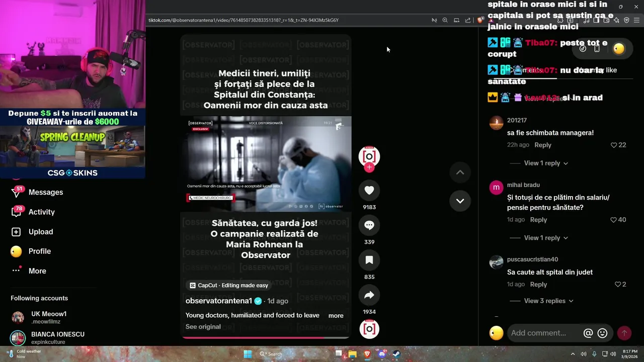This screenshot has height=362, width=644.
Task: Reply to the 201217 comment
Action: coord(543,145)
